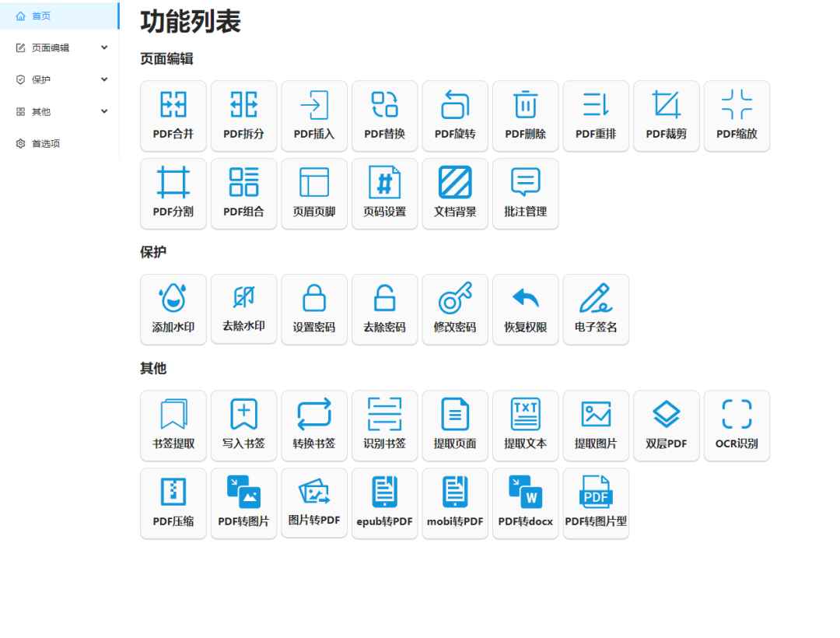Select the 电子签名 function

596,309
